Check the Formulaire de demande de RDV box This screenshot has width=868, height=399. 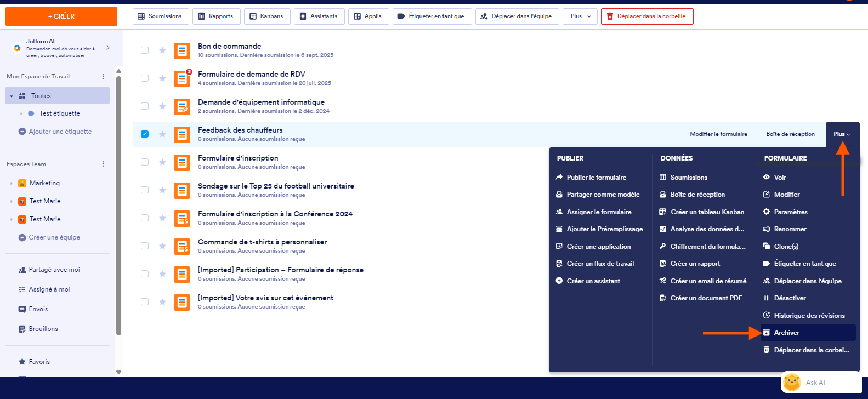[145, 78]
